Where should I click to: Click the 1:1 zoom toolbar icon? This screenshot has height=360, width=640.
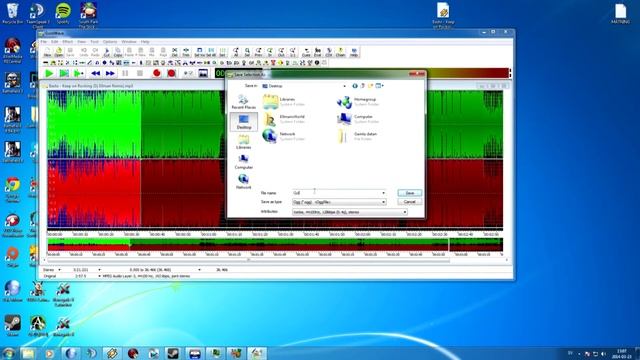point(293,52)
